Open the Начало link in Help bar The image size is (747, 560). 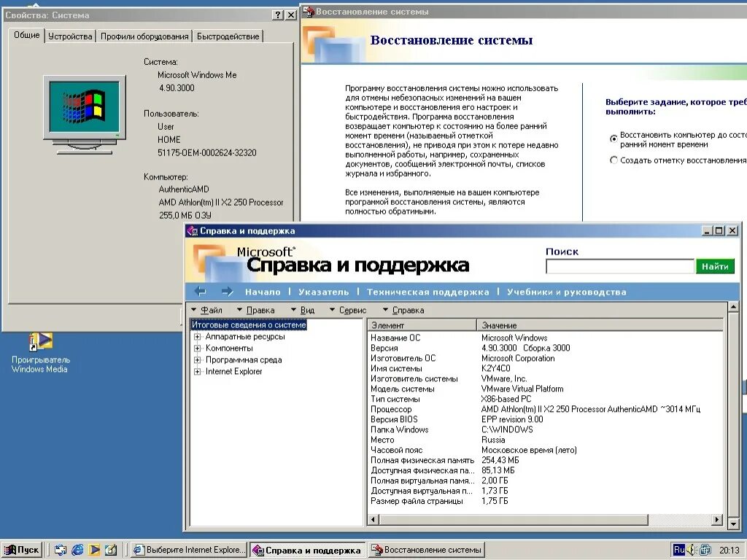point(263,292)
